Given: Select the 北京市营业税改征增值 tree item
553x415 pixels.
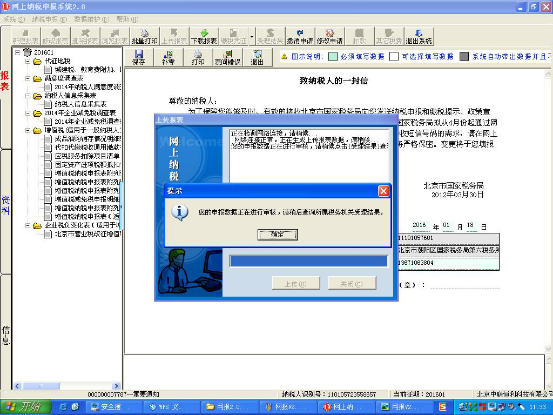Looking at the screenshot, I should [x=87, y=234].
